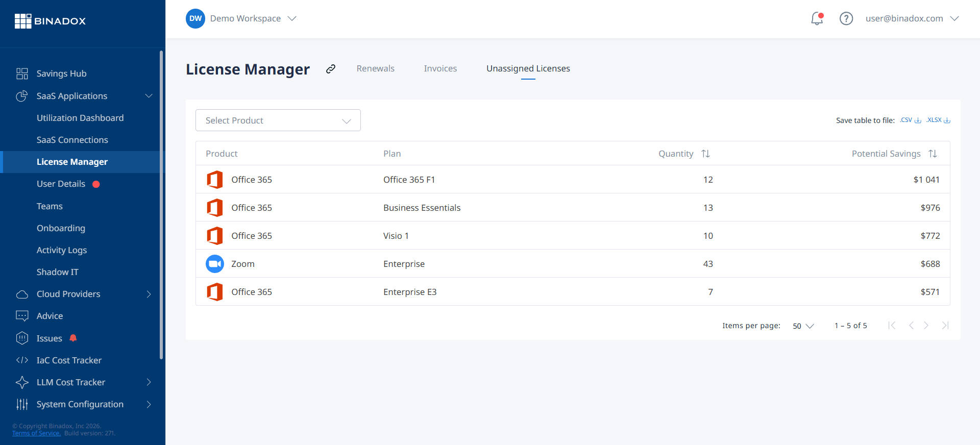Screen dimensions: 980x445
Task: Click the $1 041 savings value
Action: (x=926, y=180)
